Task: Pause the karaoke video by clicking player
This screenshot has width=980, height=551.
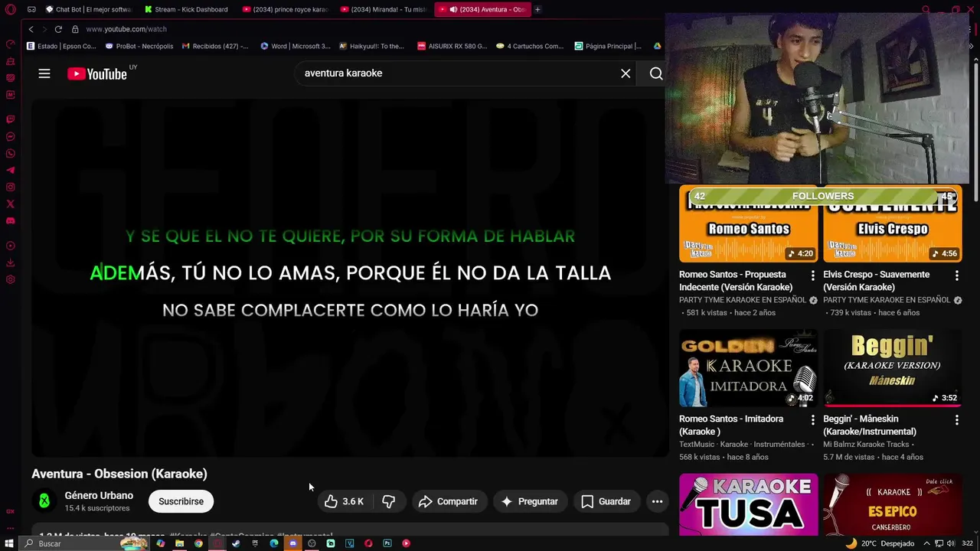Action: pos(350,278)
